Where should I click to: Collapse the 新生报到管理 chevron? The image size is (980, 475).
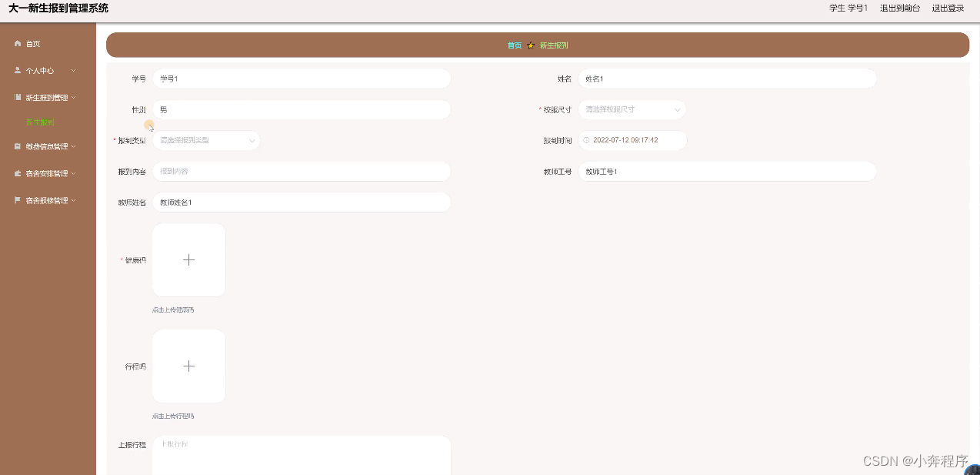[74, 98]
